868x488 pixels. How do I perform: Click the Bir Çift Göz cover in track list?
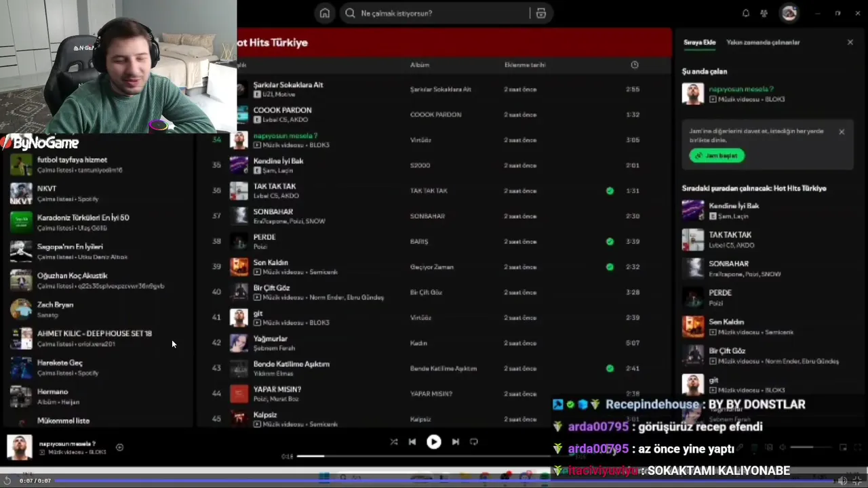[239, 292]
